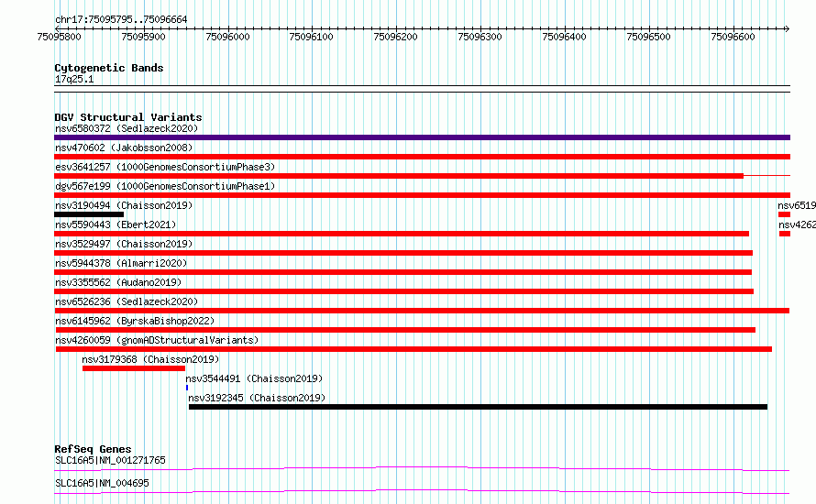The height and width of the screenshot is (504, 816).
Task: Click the chr17:75095795..75096664 region label
Action: [x=121, y=19]
